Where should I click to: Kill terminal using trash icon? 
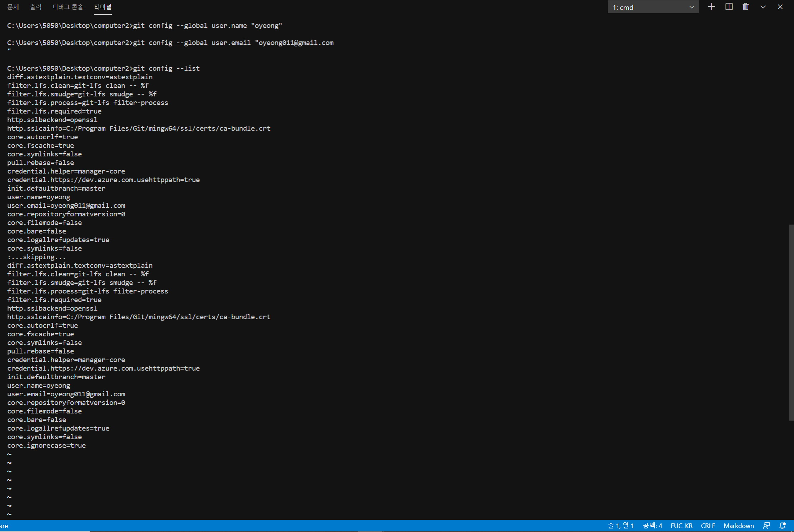click(746, 7)
